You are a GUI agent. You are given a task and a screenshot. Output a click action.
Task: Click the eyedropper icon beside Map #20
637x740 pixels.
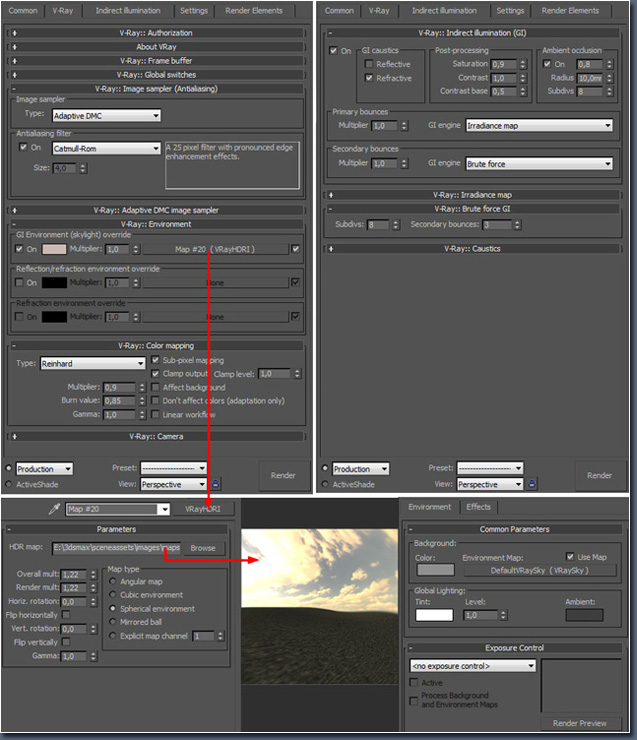[55, 509]
